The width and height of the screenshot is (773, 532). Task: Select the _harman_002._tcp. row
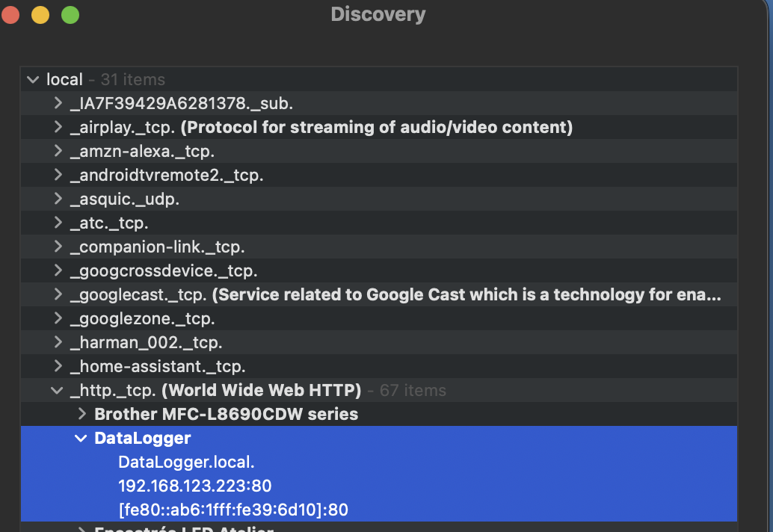point(146,342)
